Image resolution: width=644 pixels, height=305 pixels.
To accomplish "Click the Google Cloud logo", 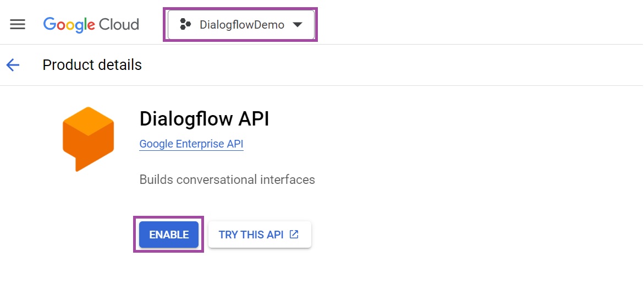I will [91, 25].
